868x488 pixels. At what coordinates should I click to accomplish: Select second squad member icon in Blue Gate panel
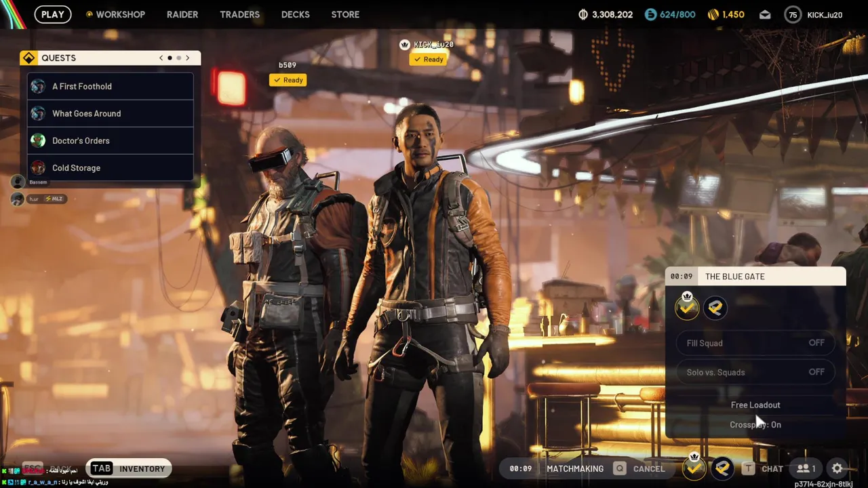715,308
